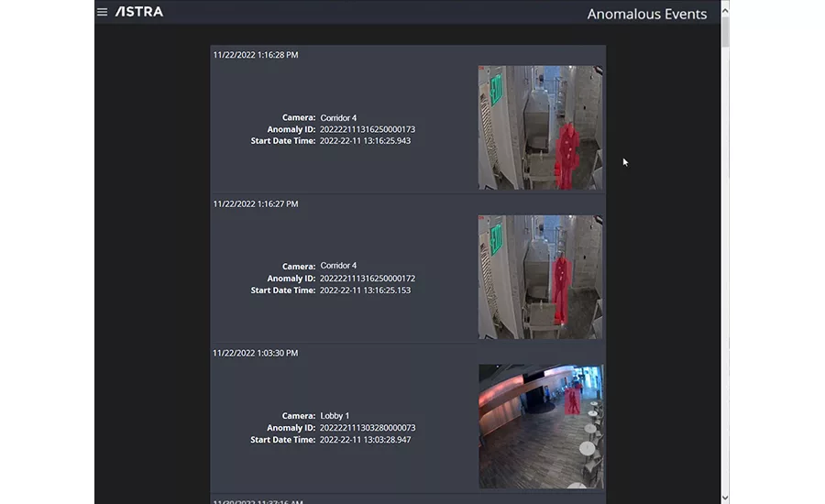Viewport: 825px width, 504px height.
Task: Click Anomaly ID 20222111316250000173
Action: tap(368, 129)
